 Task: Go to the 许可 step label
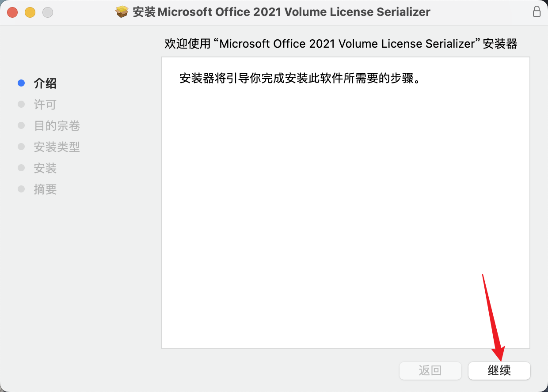tap(45, 104)
